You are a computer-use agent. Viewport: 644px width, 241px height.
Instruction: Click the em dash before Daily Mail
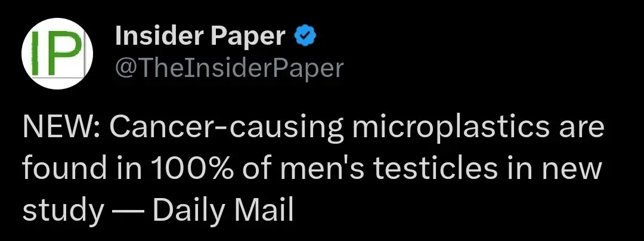pyautogui.click(x=131, y=211)
